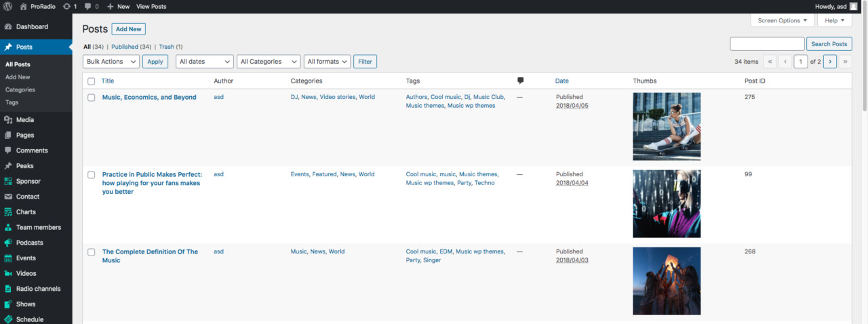This screenshot has width=868, height=324.
Task: Open the All formats dropdown
Action: pyautogui.click(x=327, y=62)
